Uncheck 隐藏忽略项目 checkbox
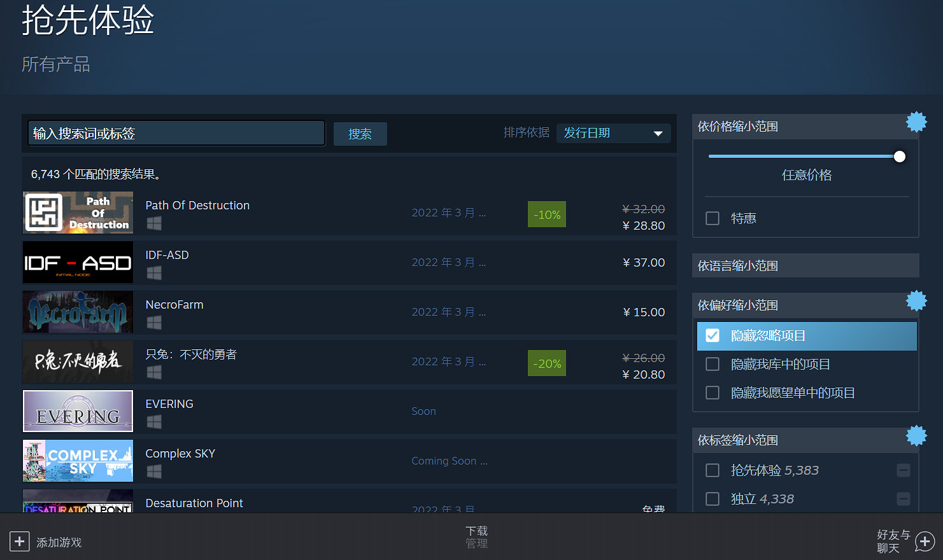 pos(713,335)
